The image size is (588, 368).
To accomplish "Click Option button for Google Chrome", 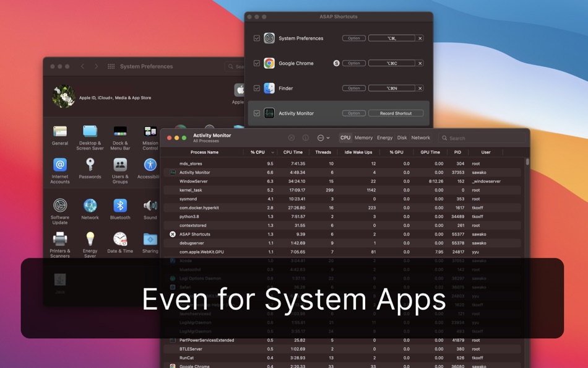I will pyautogui.click(x=353, y=63).
